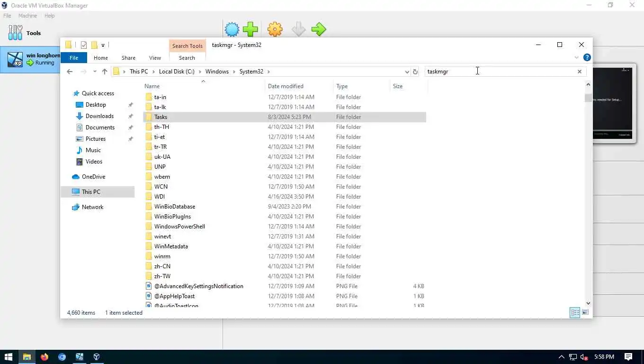Open the notification center icon
644x364 pixels.
(628, 357)
